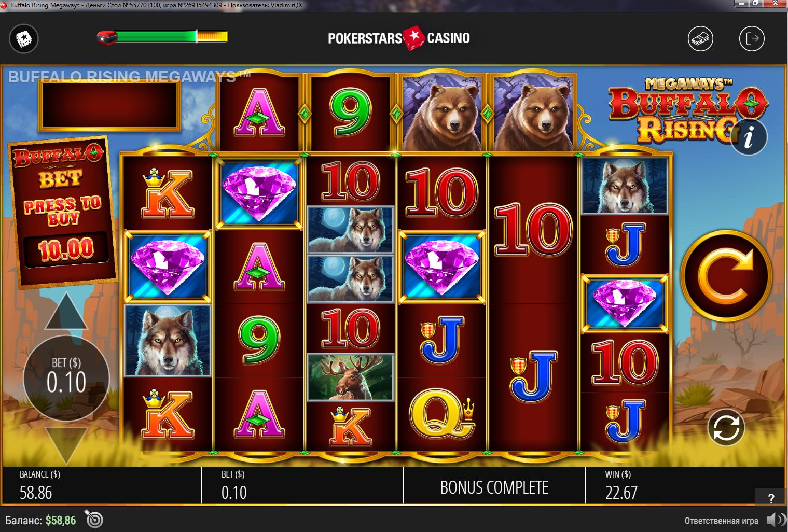
Task: Open the cashier money icon
Action: [x=700, y=38]
